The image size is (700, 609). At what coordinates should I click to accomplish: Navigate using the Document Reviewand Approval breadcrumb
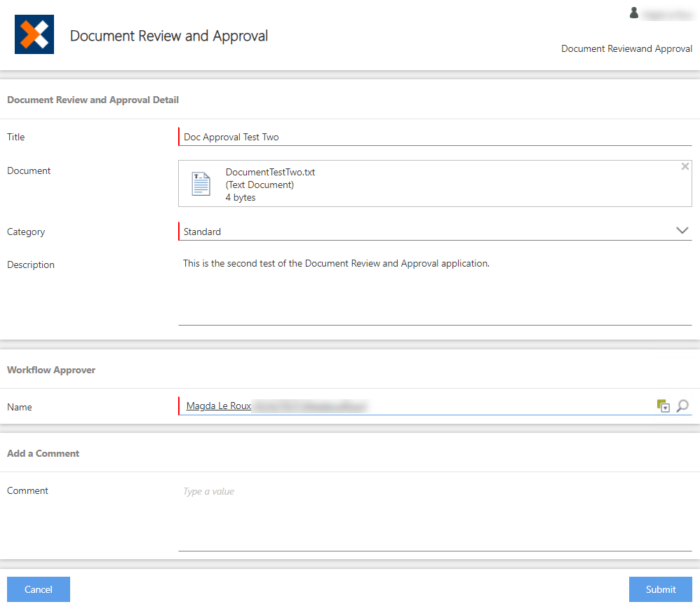626,48
